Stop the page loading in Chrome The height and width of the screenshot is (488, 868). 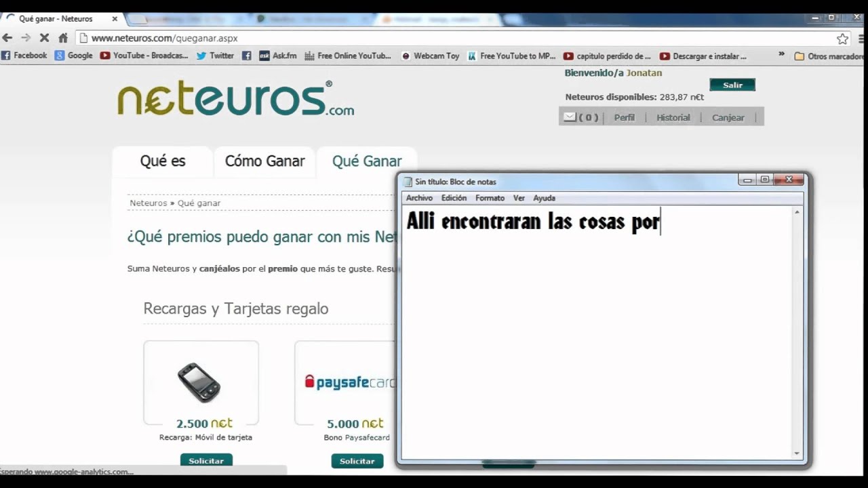[x=44, y=38]
